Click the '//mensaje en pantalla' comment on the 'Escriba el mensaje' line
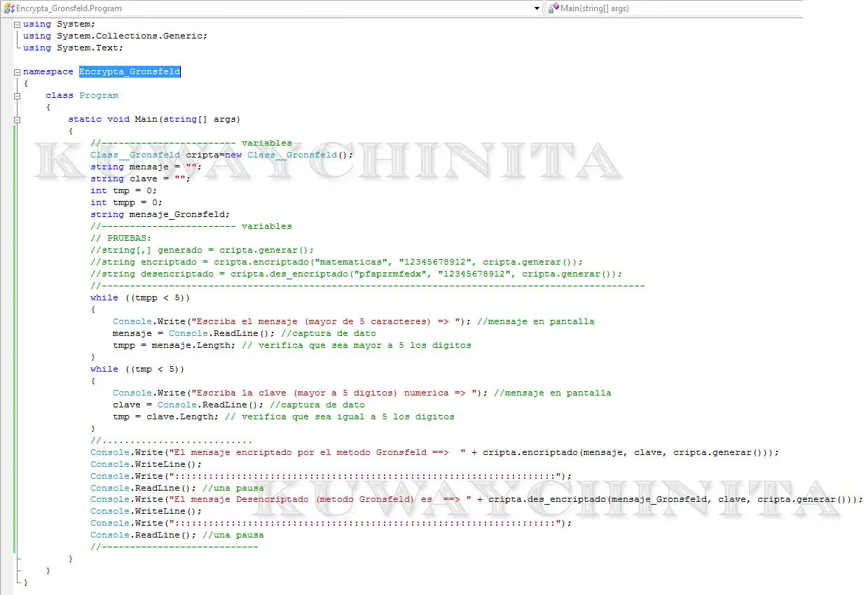This screenshot has width=868, height=595. [x=536, y=321]
